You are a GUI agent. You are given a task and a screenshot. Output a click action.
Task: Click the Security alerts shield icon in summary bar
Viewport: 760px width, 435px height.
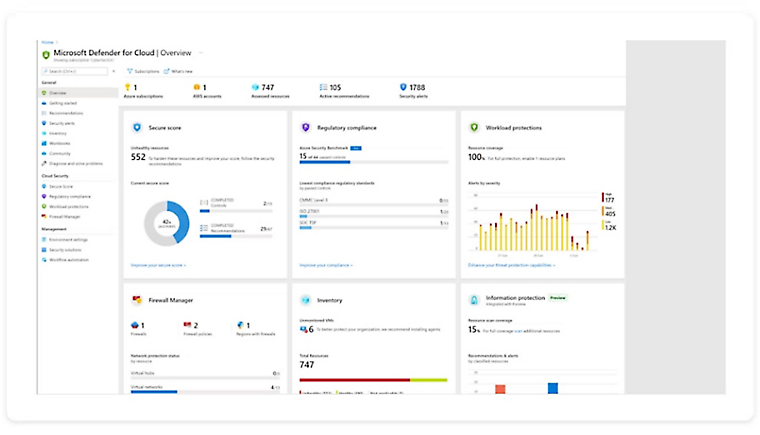(x=403, y=88)
